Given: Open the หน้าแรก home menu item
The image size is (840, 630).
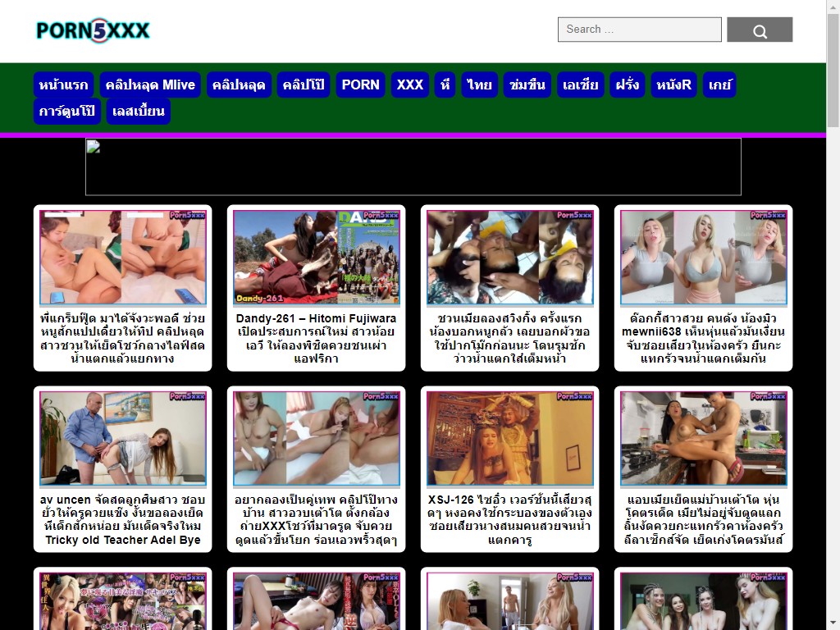Looking at the screenshot, I should point(63,84).
